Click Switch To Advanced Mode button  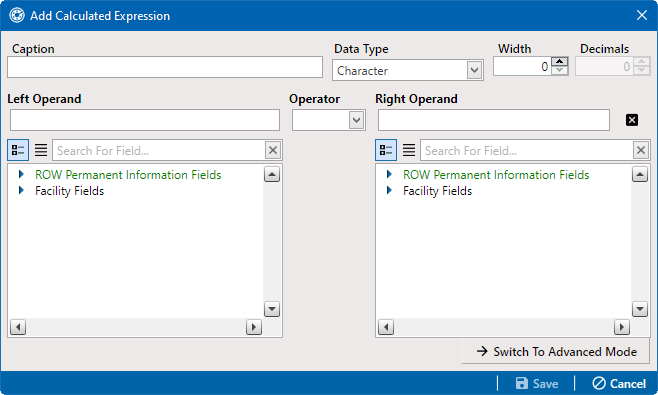coord(556,351)
